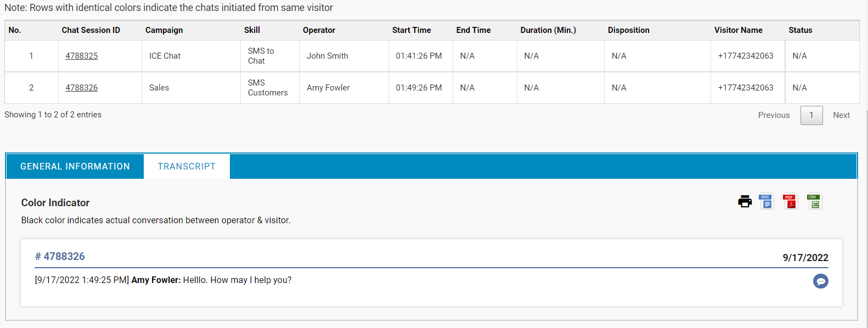Click the chat bubble icon in transcript
The height and width of the screenshot is (328, 868).
pos(820,281)
